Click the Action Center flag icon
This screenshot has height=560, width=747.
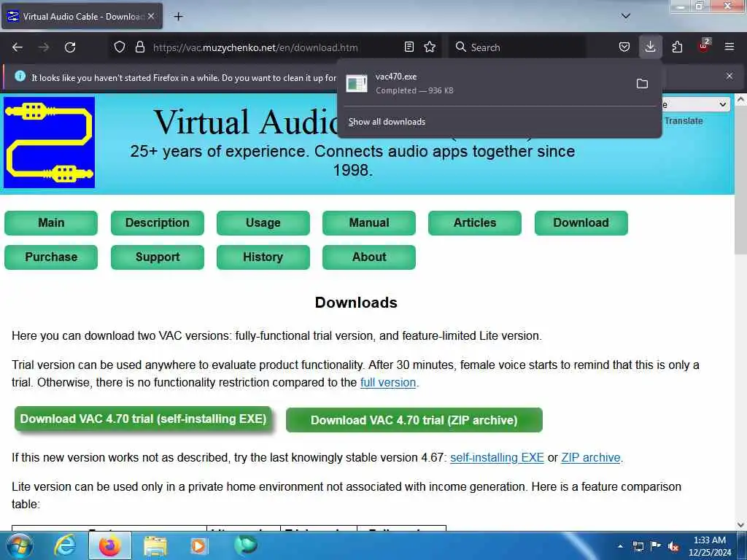(x=656, y=546)
